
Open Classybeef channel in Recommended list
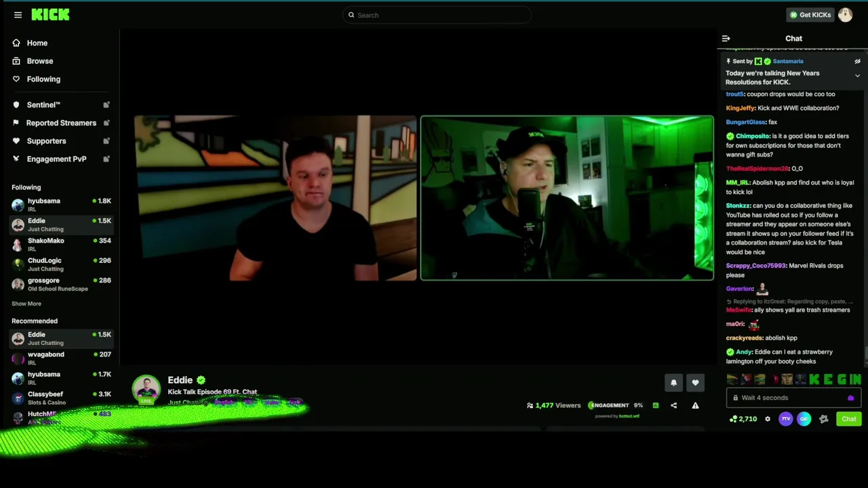(x=62, y=398)
